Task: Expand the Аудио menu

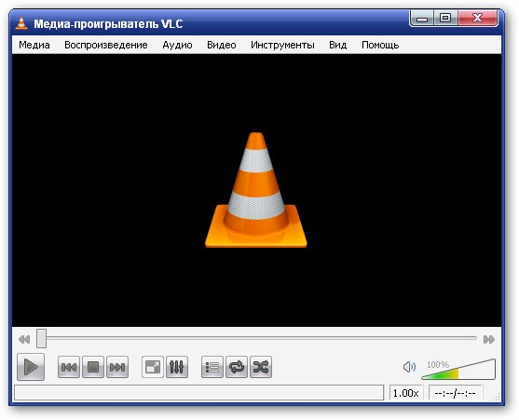Action: tap(177, 45)
